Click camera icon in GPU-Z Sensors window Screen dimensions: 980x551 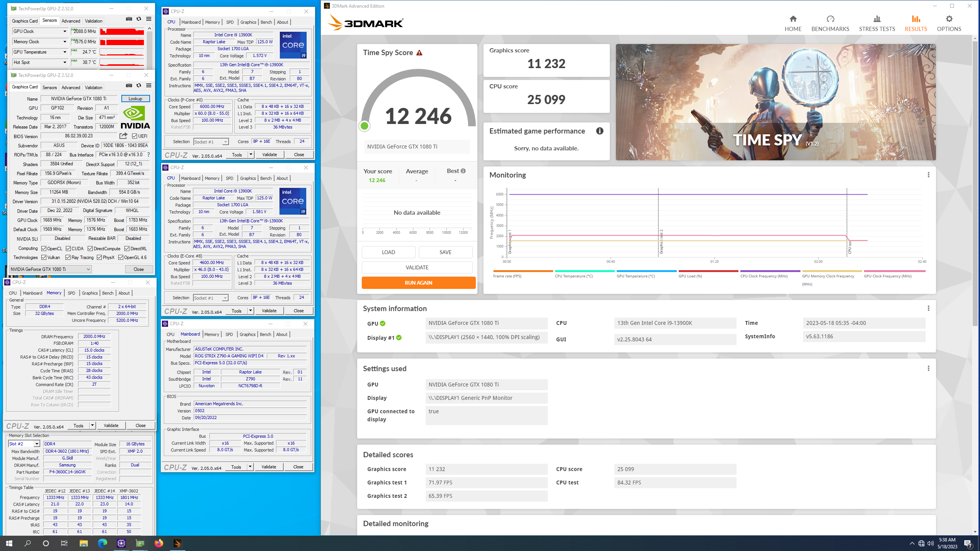point(129,19)
